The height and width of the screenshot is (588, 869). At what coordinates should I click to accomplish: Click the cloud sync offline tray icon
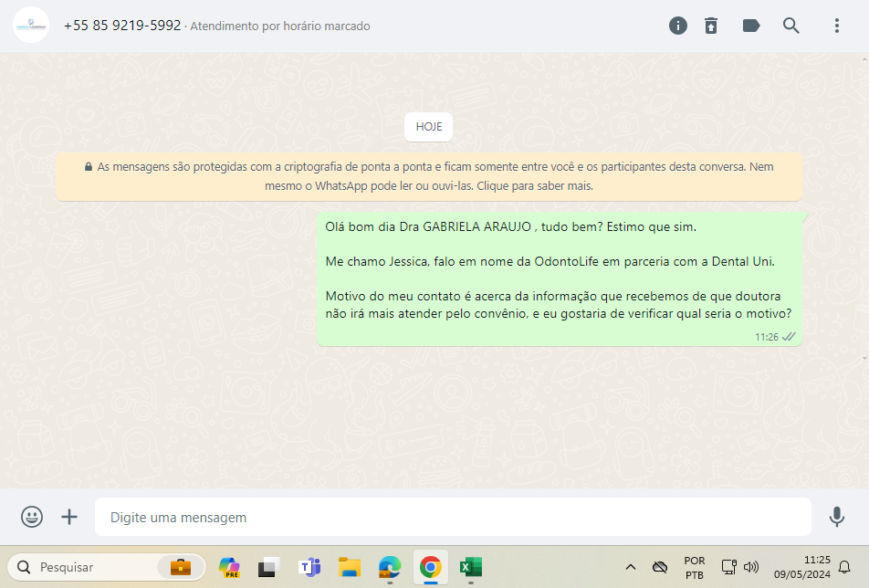[x=659, y=567]
